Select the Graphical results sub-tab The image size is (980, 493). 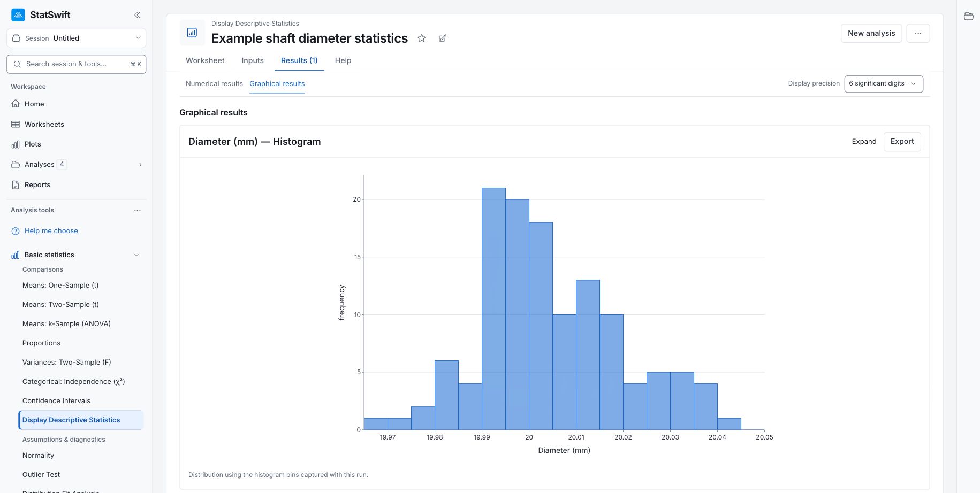[277, 83]
